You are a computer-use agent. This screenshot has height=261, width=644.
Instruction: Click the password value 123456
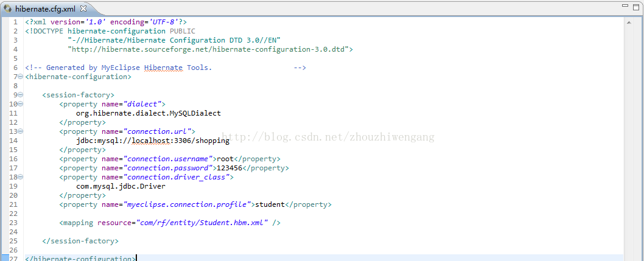click(229, 168)
